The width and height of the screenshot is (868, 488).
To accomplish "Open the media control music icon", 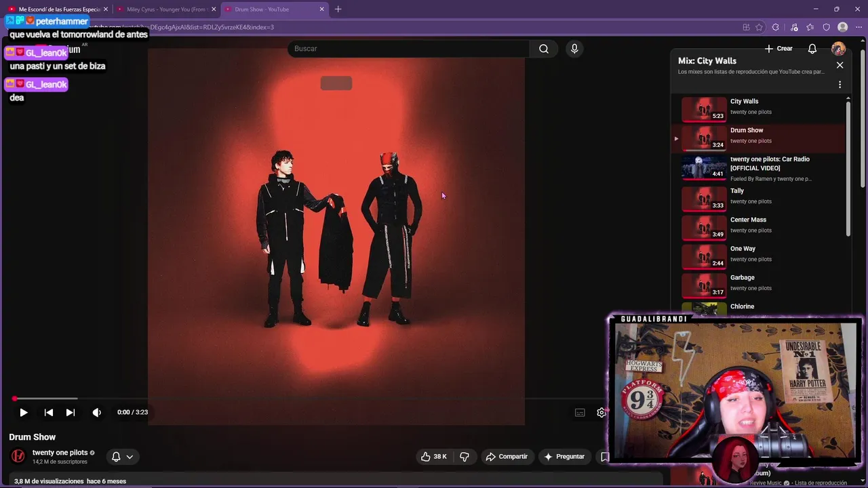I will coord(794,27).
